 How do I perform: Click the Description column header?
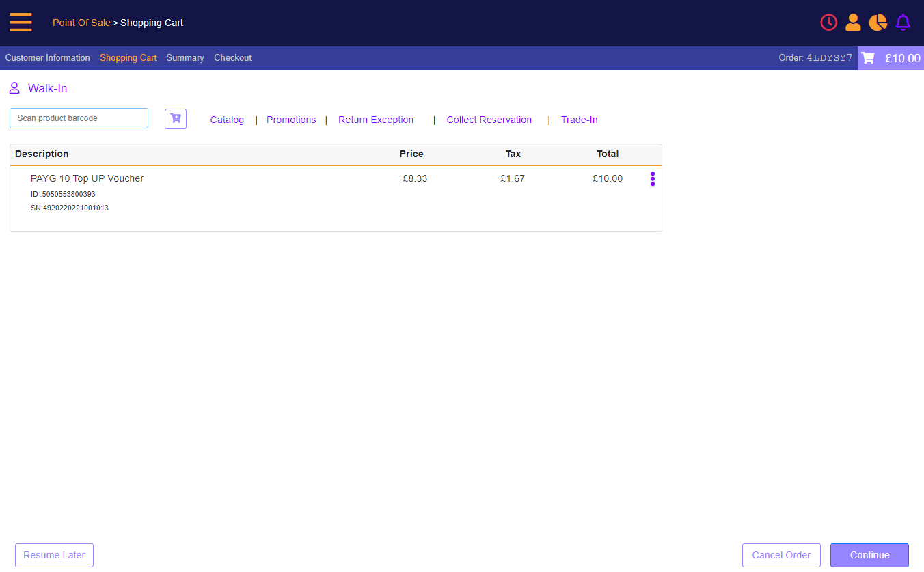pyautogui.click(x=42, y=154)
